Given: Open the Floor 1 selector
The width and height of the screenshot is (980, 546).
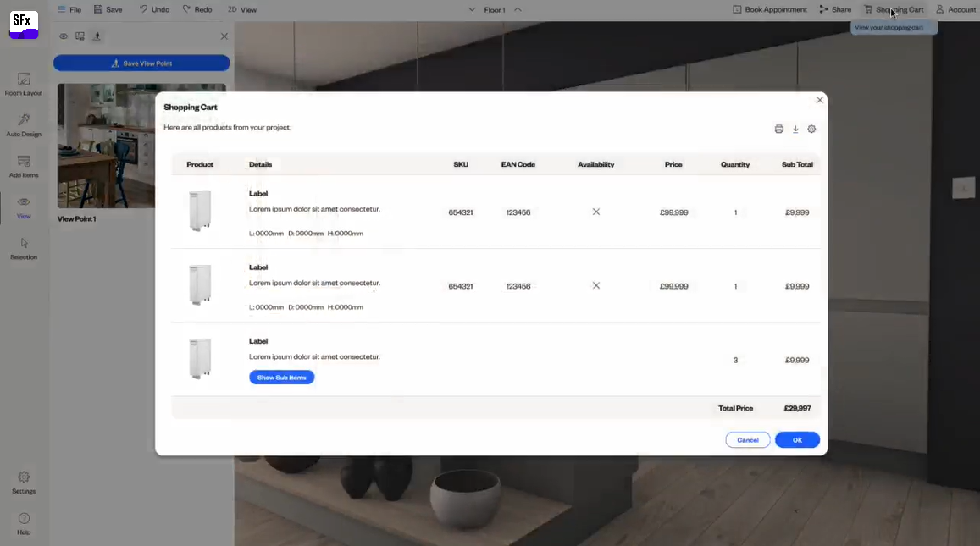Looking at the screenshot, I should 494,9.
